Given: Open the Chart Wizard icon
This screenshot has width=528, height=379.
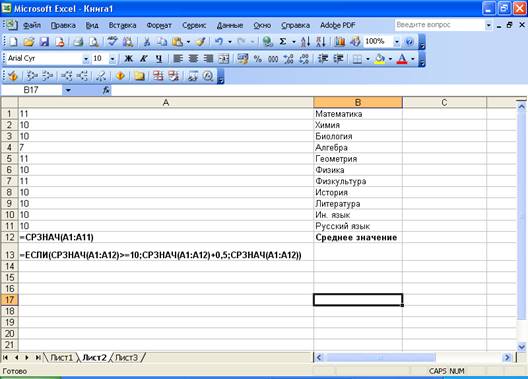Looking at the screenshot, I should pyautogui.click(x=339, y=42).
